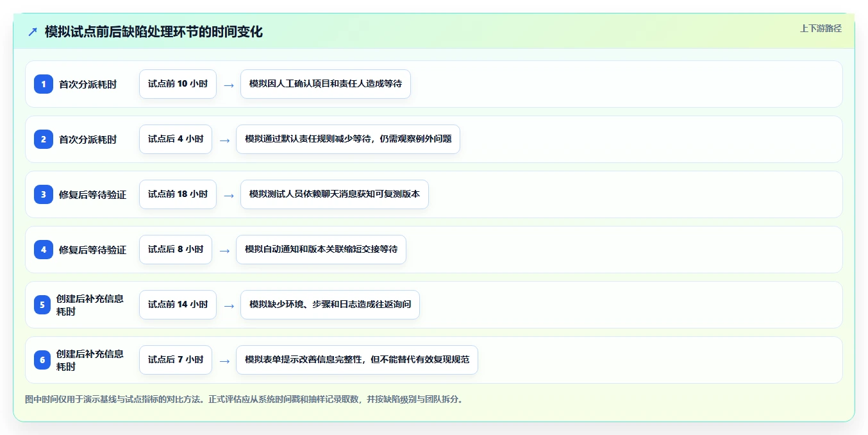Open the 模拟通过默认责任规则减少等待 note
Screen dimensions: 868x435
tap(348, 139)
